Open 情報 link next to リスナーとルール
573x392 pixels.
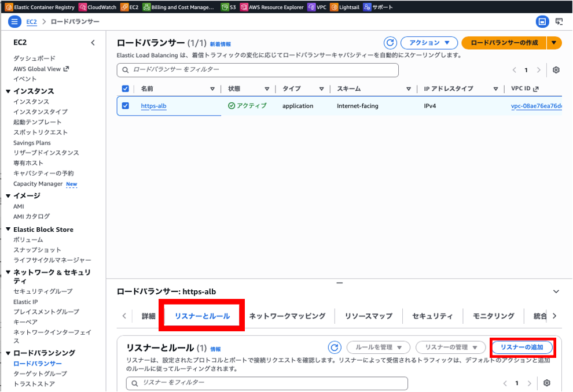coord(215,349)
